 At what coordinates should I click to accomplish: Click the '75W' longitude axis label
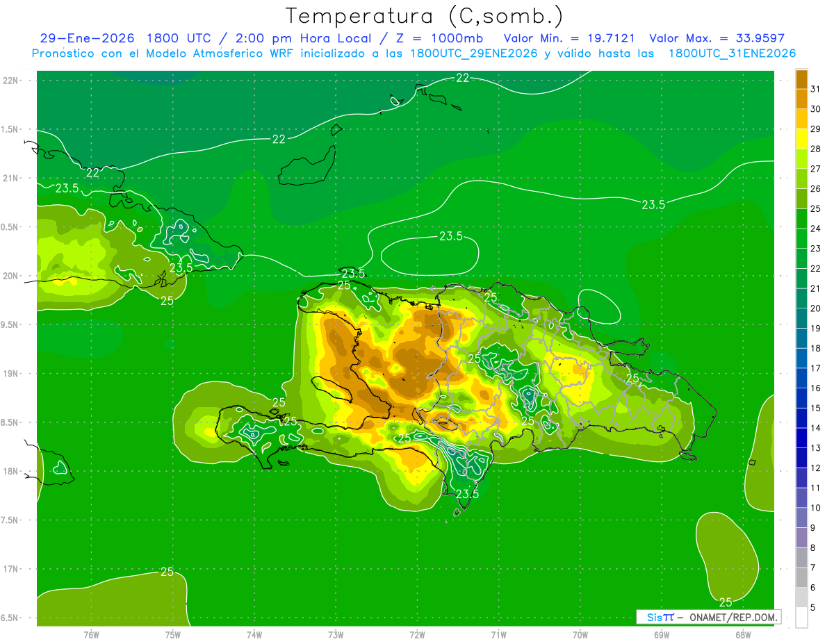pos(173,634)
